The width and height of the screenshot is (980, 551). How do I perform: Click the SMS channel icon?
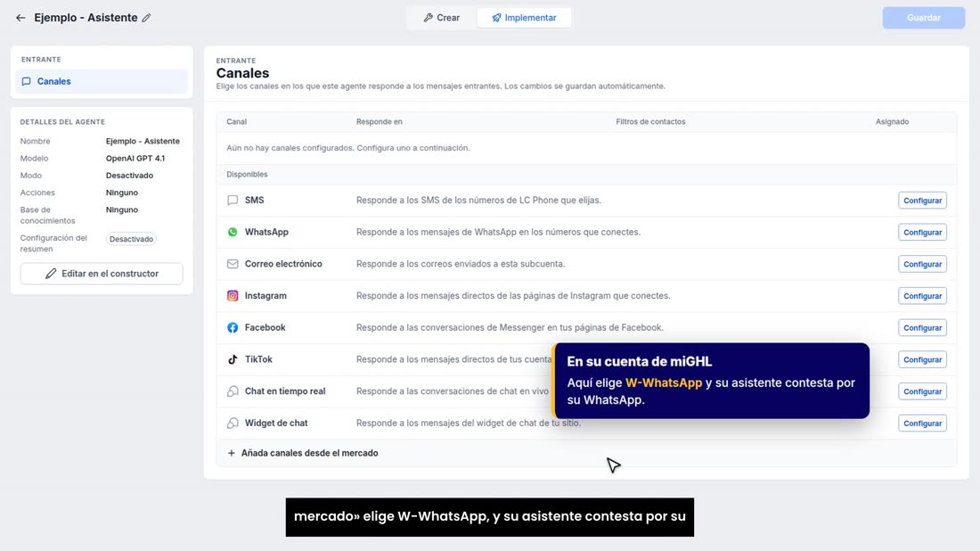tap(233, 200)
